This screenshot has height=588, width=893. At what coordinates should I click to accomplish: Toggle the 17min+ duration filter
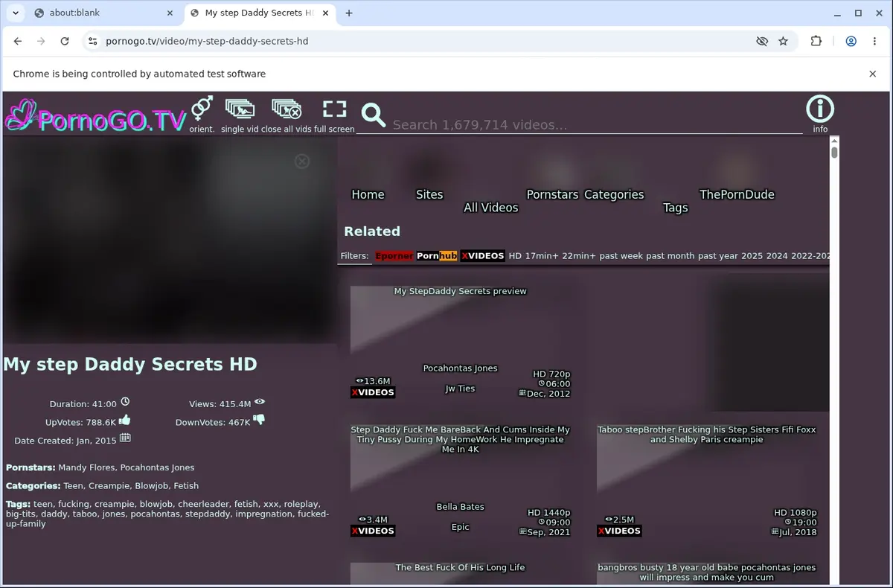(542, 255)
